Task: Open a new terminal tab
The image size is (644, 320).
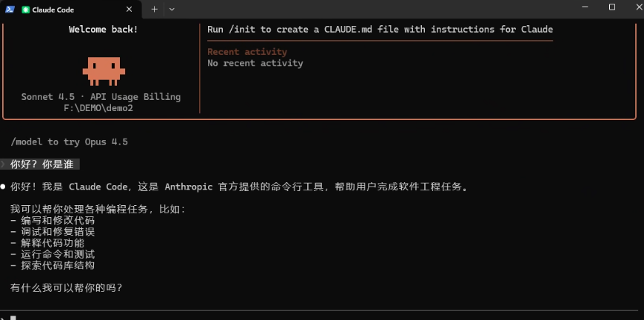Action: point(154,9)
